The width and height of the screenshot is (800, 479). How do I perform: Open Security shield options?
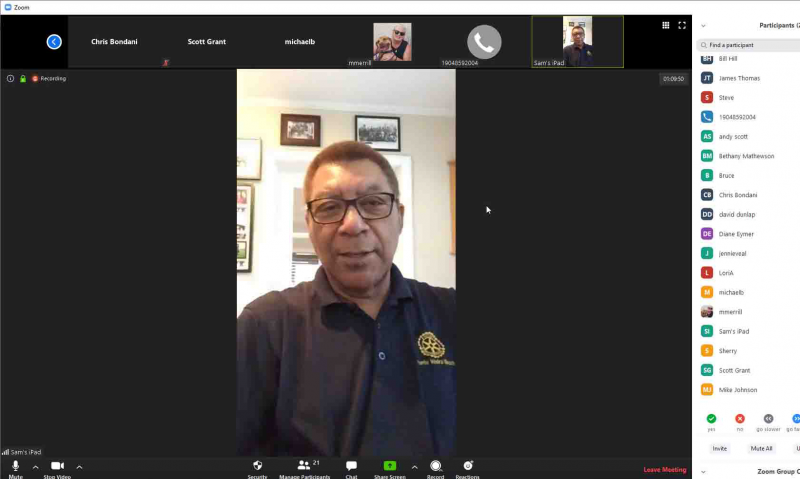point(258,469)
